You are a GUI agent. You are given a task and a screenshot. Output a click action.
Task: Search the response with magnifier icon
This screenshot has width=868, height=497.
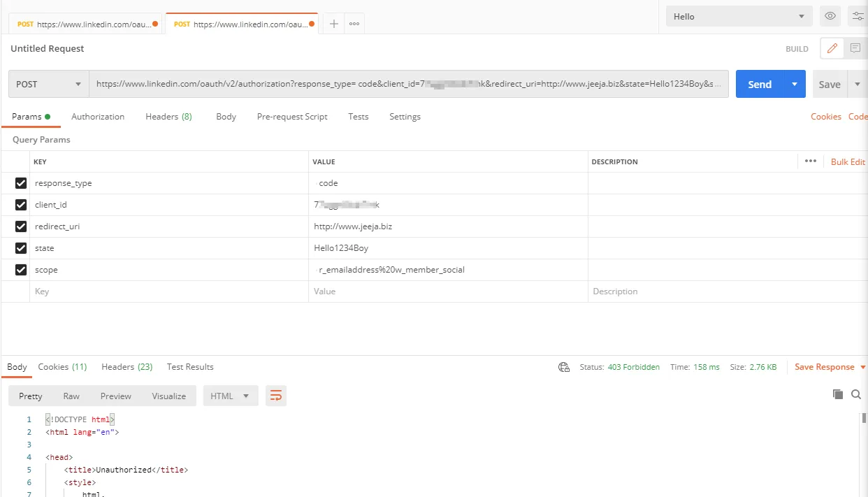pos(856,395)
